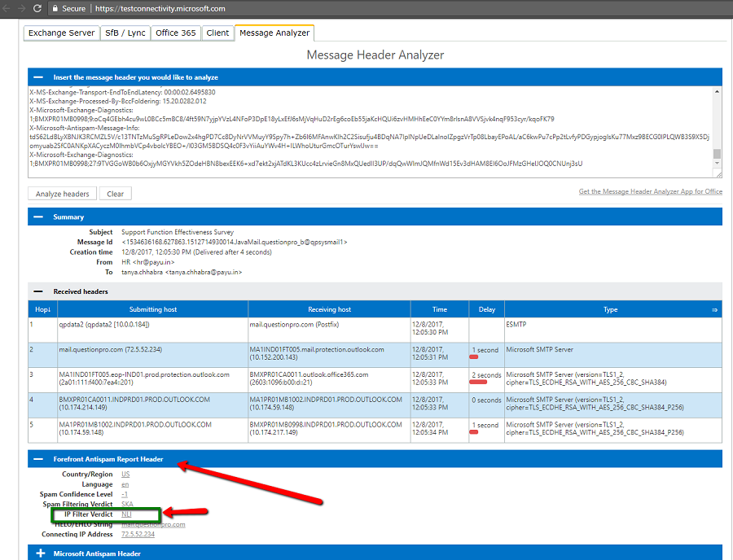
Task: Click the header text area scroll down arrow
Action: point(717,163)
